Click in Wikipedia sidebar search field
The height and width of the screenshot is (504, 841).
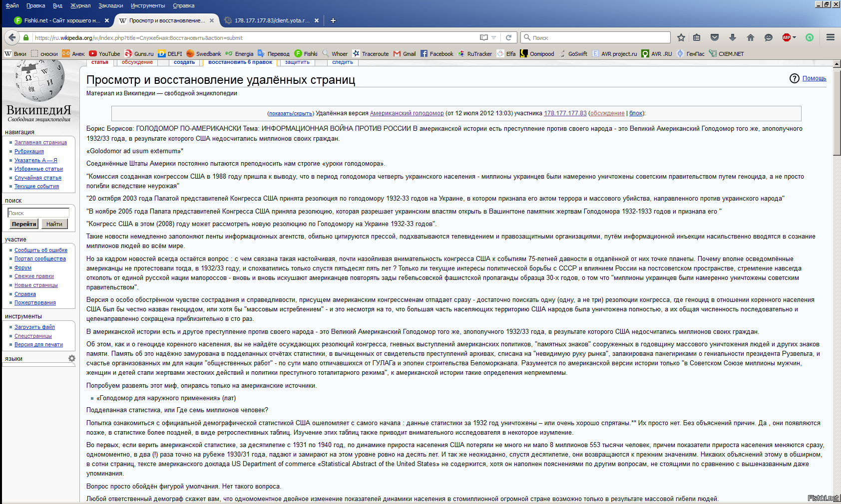tap(38, 213)
